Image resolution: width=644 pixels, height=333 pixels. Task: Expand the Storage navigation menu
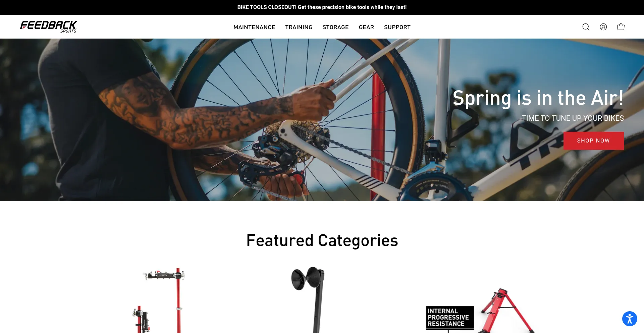335,27
